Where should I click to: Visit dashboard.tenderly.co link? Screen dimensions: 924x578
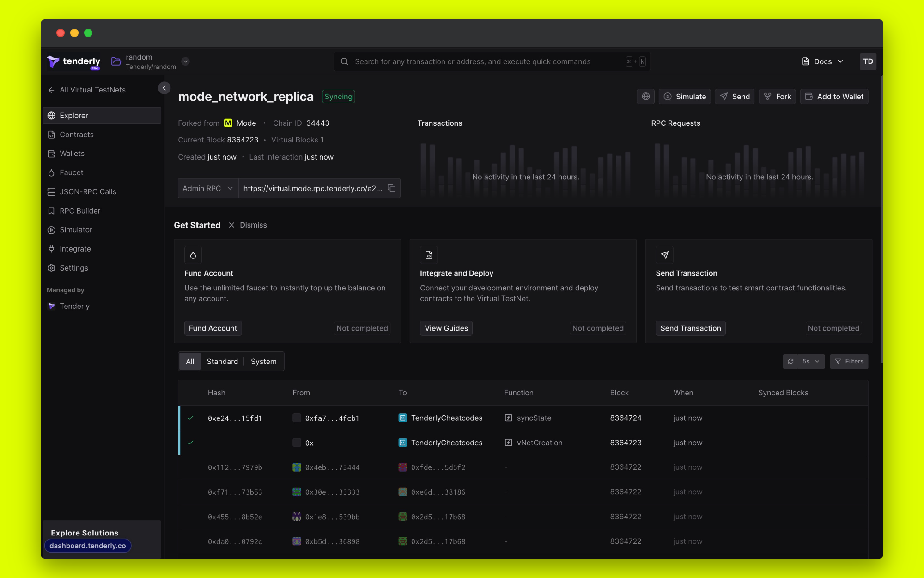tap(88, 546)
